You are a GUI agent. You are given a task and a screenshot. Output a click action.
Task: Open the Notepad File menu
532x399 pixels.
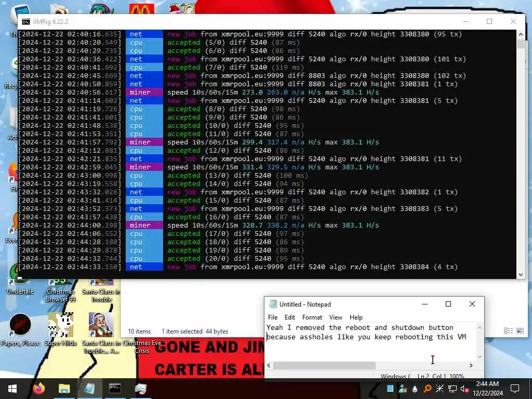click(272, 317)
